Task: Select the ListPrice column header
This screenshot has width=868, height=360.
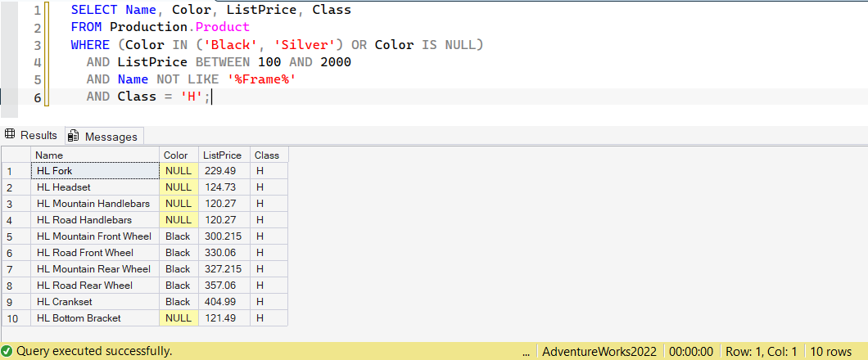Action: coord(224,155)
